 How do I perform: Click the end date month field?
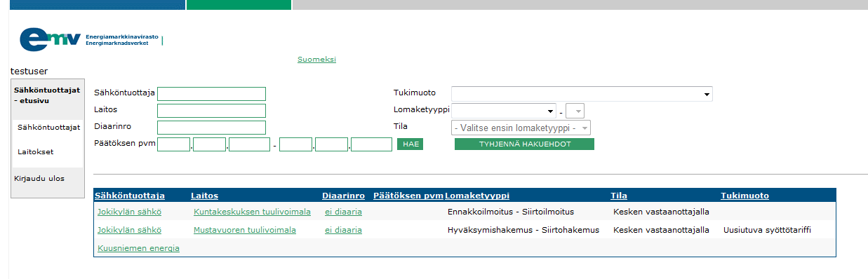pos(332,144)
